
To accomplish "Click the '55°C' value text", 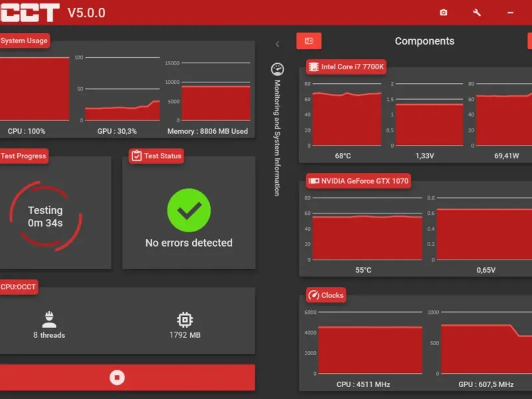I will [363, 271].
